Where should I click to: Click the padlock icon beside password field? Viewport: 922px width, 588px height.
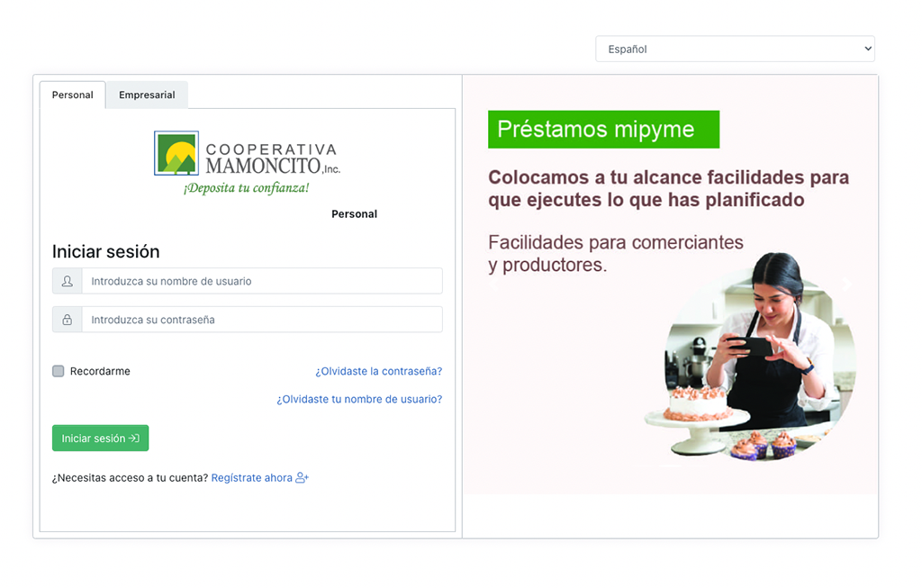coord(68,320)
